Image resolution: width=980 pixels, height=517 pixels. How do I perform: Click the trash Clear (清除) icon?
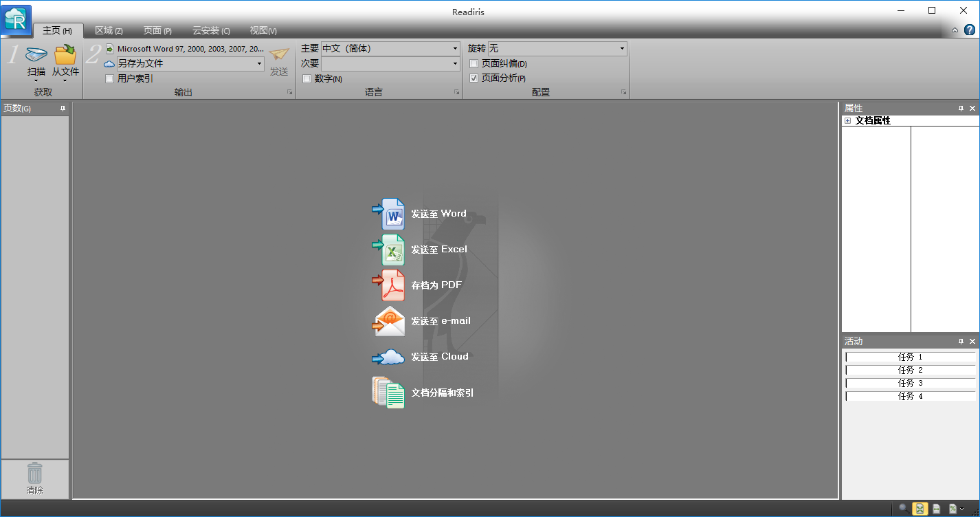click(x=34, y=474)
